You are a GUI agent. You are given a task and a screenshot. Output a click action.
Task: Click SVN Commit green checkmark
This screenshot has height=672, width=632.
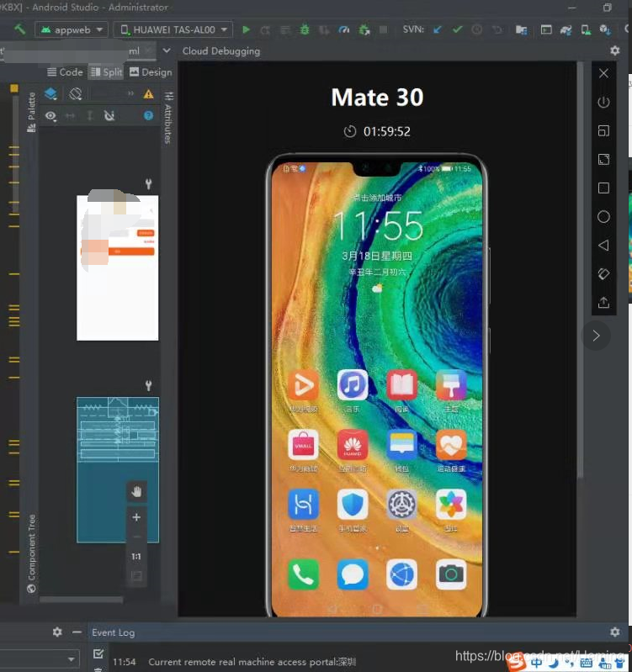458,29
